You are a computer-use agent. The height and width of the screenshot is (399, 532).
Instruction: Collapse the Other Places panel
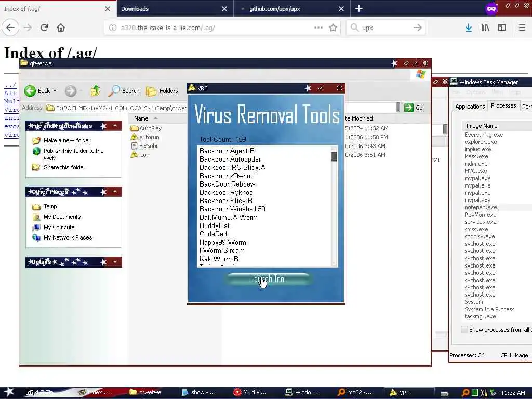pos(115,192)
